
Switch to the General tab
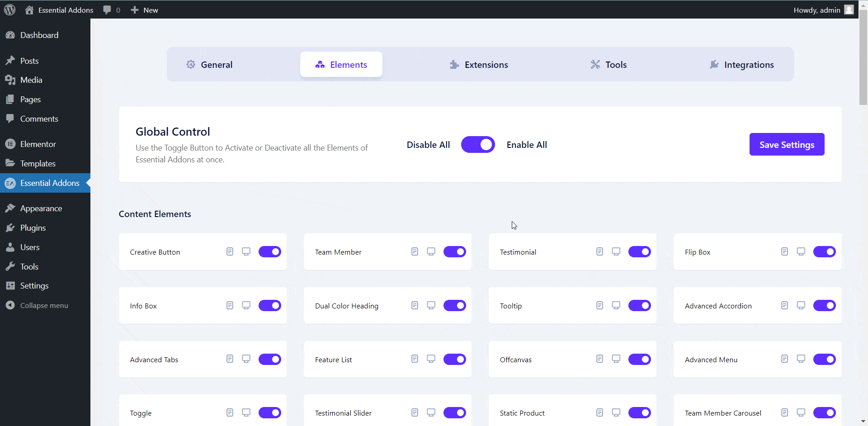(x=209, y=65)
